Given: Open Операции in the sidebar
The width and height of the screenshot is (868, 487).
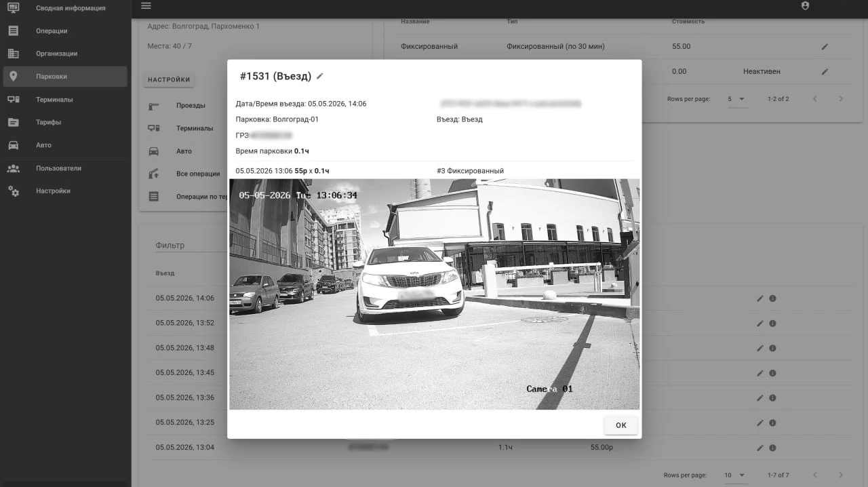Looking at the screenshot, I should coord(65,31).
